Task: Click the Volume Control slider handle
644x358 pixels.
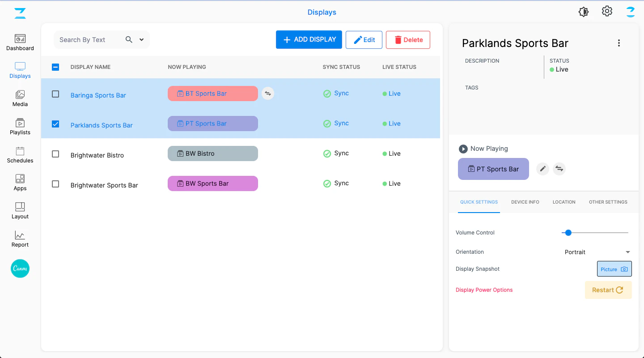Action: (x=568, y=233)
